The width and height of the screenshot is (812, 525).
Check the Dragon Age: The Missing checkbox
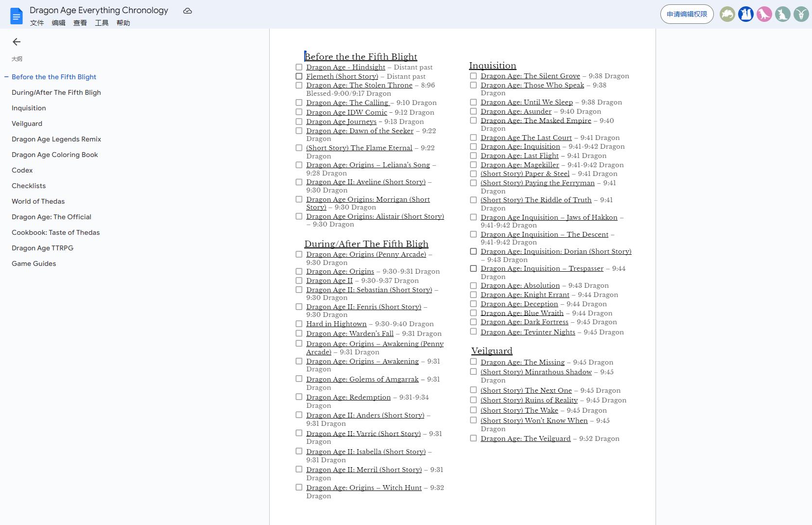473,362
